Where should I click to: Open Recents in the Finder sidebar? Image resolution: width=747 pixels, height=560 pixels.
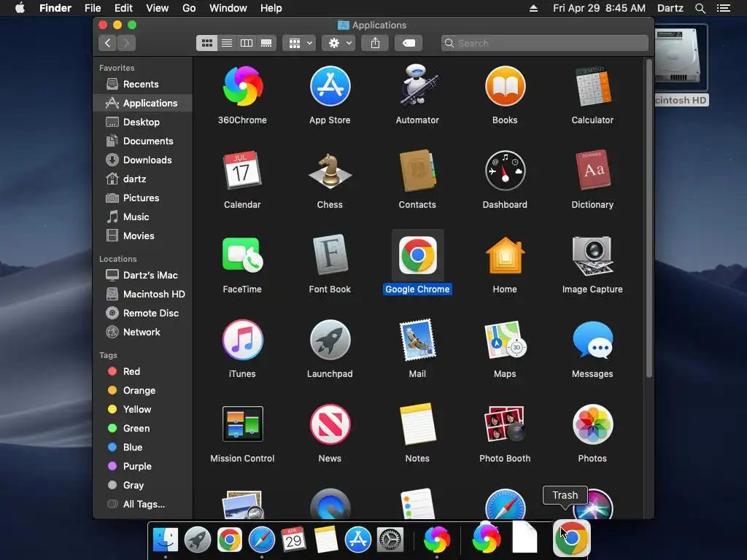pyautogui.click(x=142, y=85)
